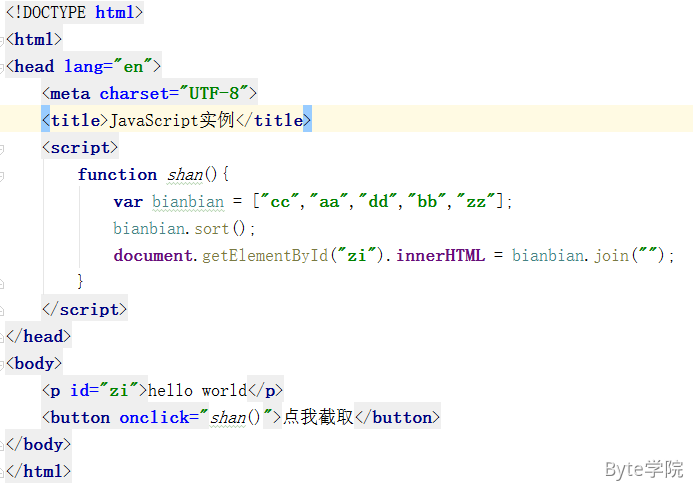Click the 点我截取 button label text
693x490 pixels.
[x=318, y=418]
